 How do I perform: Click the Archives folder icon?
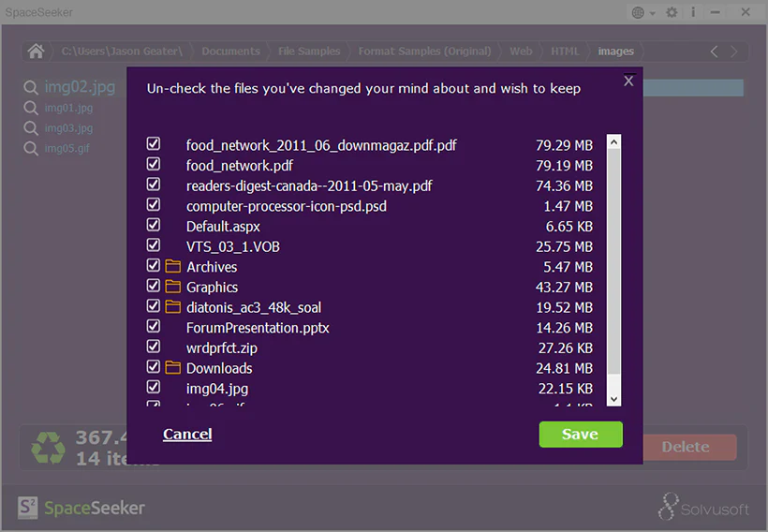pyautogui.click(x=173, y=266)
